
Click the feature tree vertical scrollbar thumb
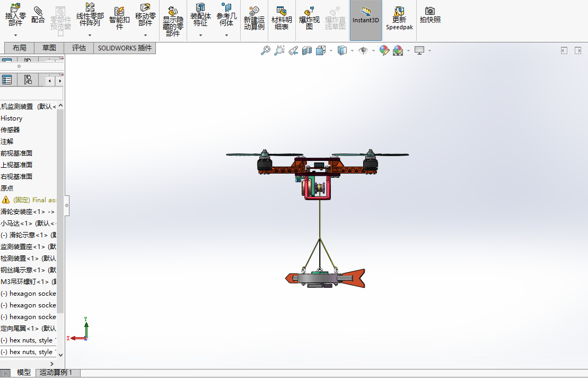pos(60,211)
